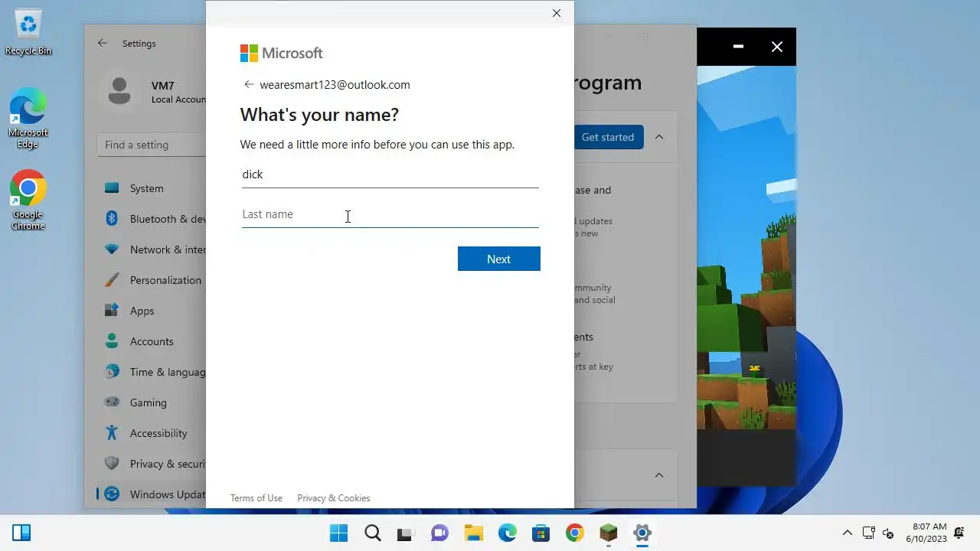Viewport: 980px width, 551px height.
Task: Select the Time & language icon in Settings
Action: coord(112,372)
